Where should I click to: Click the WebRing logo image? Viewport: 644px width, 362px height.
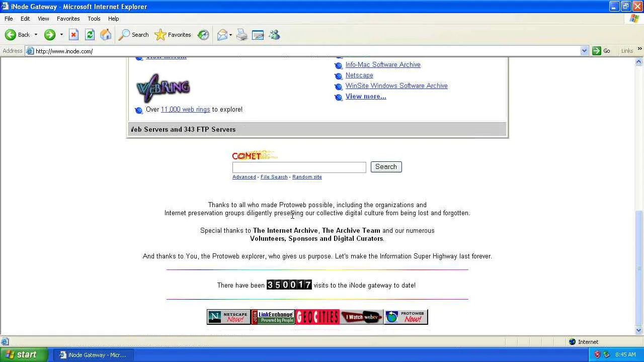[x=163, y=88]
